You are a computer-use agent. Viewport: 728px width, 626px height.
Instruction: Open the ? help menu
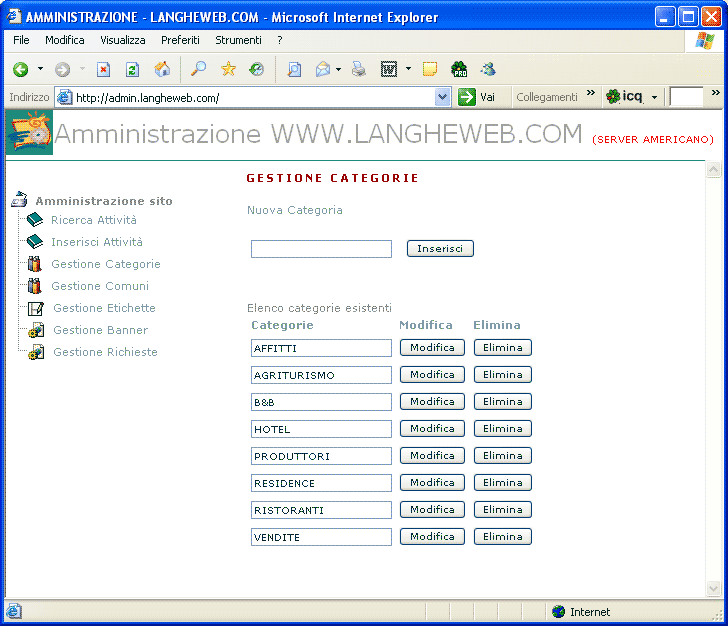click(280, 40)
